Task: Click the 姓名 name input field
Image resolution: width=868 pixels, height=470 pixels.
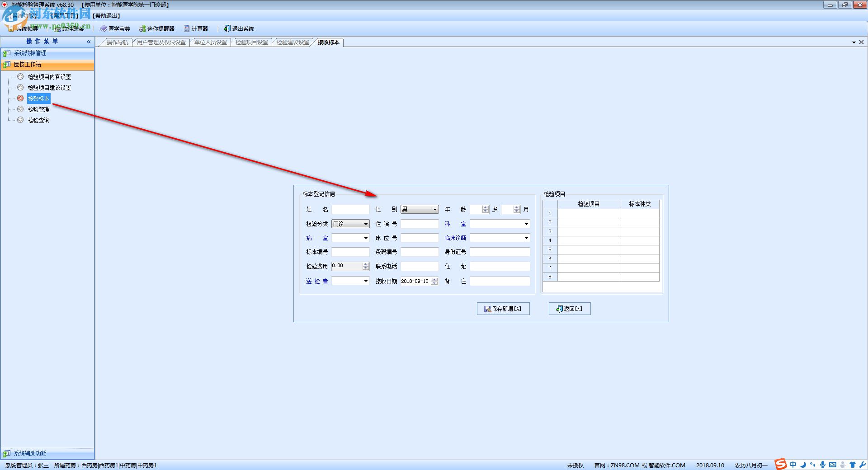Action: (x=350, y=210)
